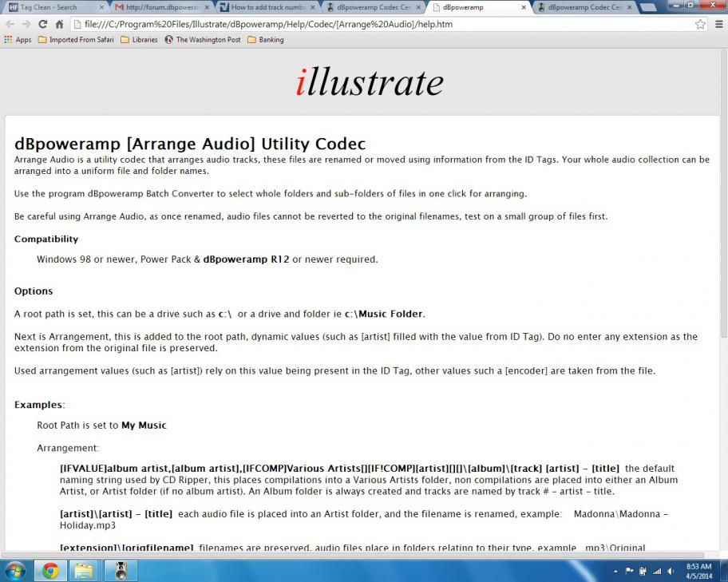Image resolution: width=728 pixels, height=582 pixels.
Task: Open the Windows Start button
Action: coord(15,570)
